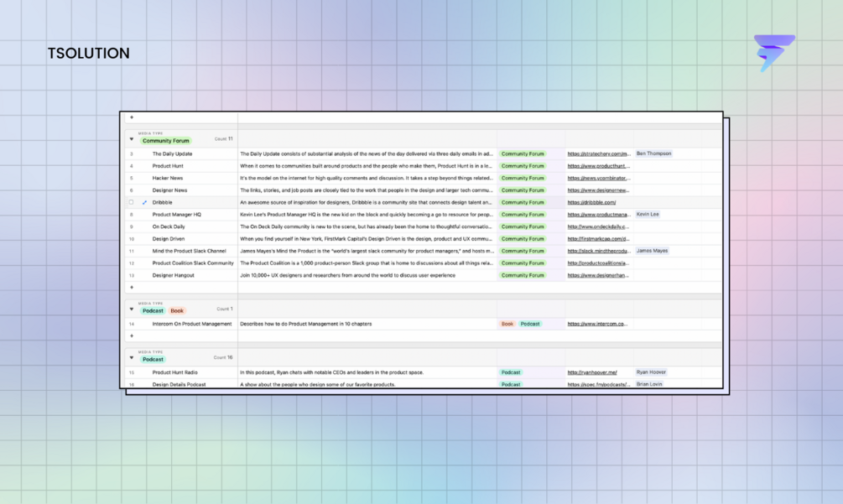Select 'Designer News' name cell
Viewport: 843px width, 504px height.
(x=170, y=190)
